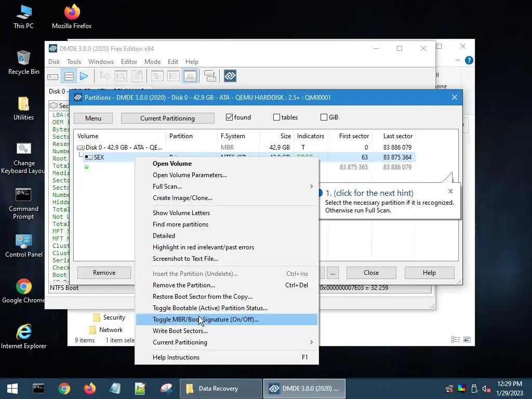Launch Internet Explorer from desktop

(23, 337)
